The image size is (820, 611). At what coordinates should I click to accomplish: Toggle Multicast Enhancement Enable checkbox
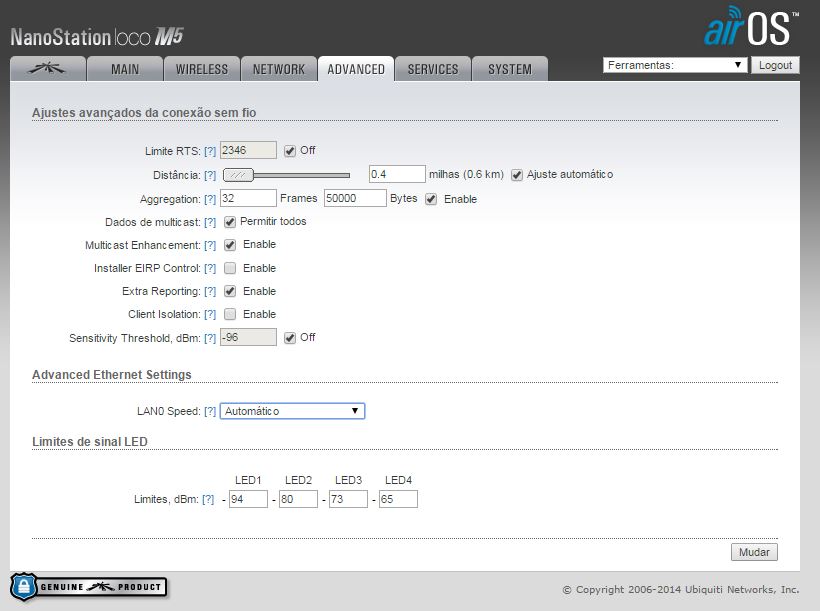click(x=230, y=245)
